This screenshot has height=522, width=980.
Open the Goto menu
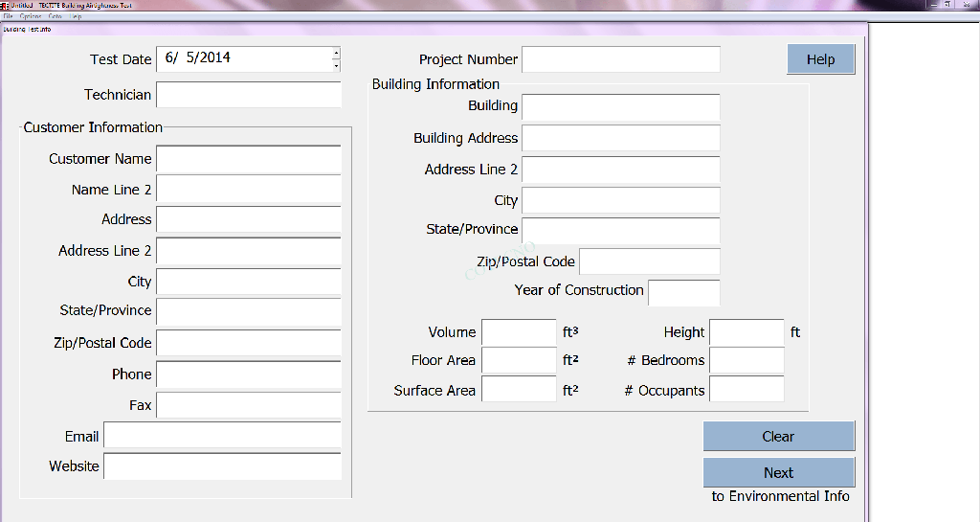[55, 16]
